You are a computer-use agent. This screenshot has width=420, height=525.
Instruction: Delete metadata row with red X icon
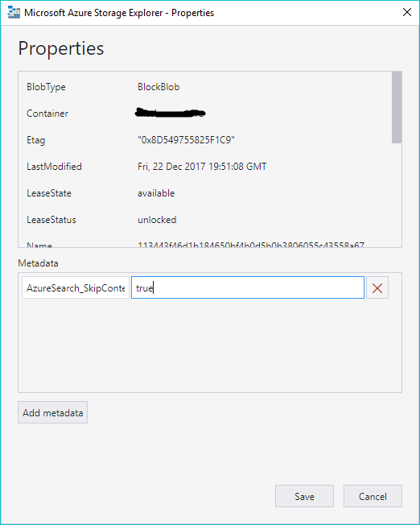pyautogui.click(x=377, y=287)
